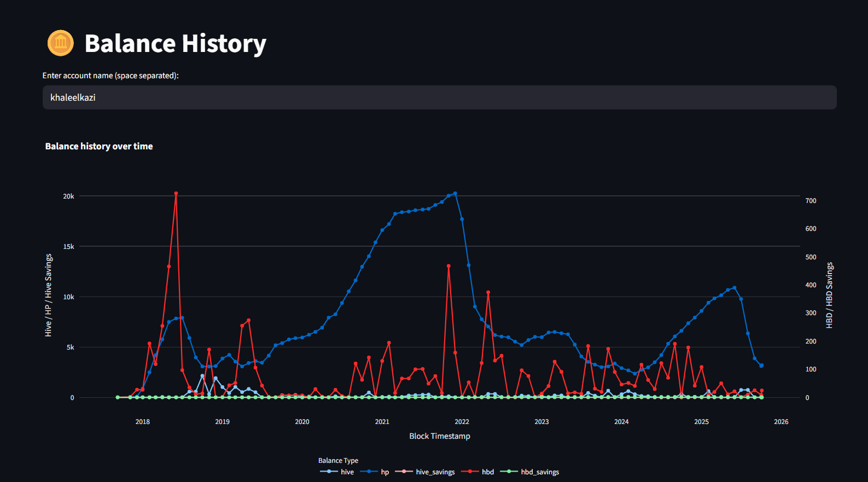Click the 'HBD / HBD Savings' axis title

pyautogui.click(x=829, y=295)
